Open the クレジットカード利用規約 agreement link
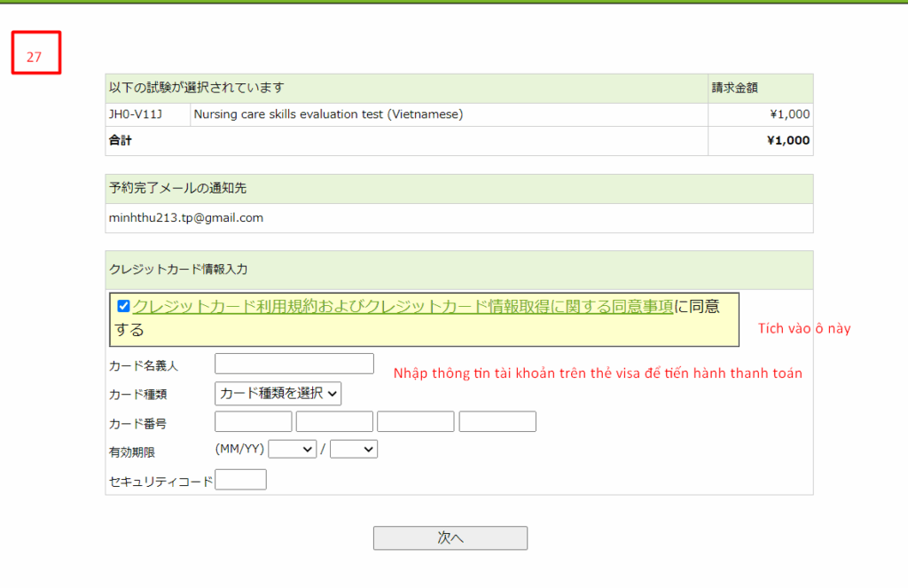This screenshot has height=588, width=908. pos(402,307)
